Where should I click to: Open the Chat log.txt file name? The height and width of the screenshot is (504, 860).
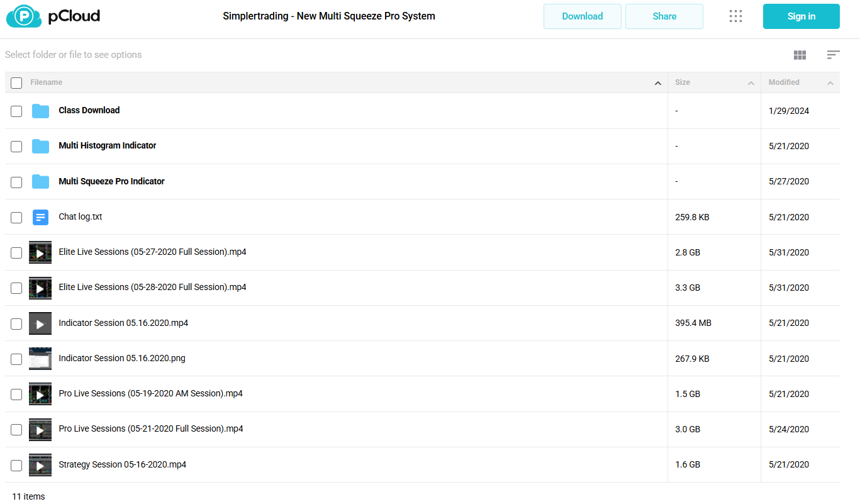[81, 216]
